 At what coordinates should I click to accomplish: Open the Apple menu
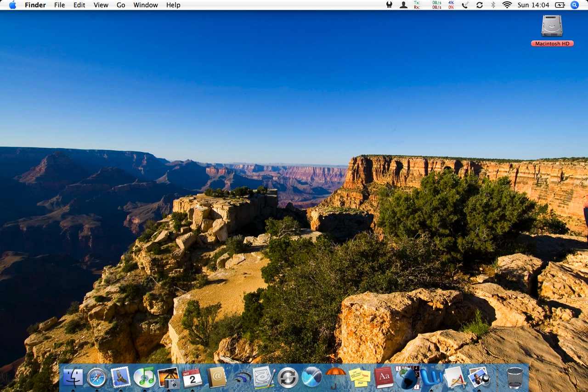[12, 5]
